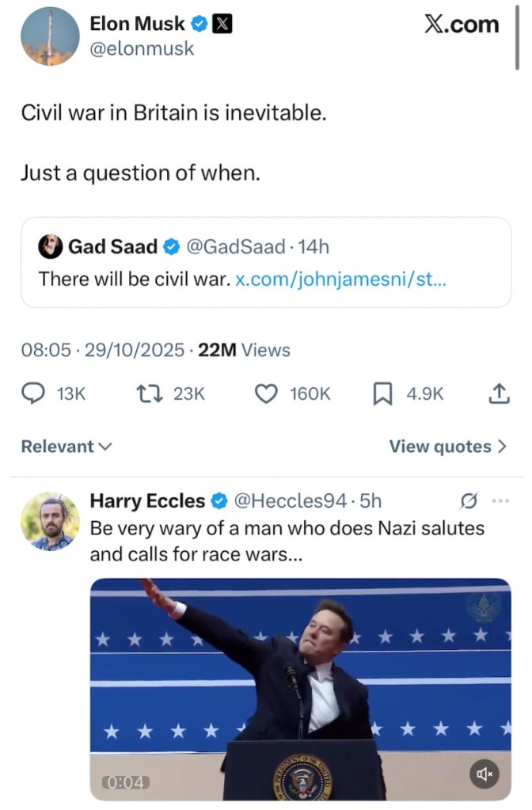Like the post with heart icon
The height and width of the screenshot is (810, 532).
[x=265, y=394]
